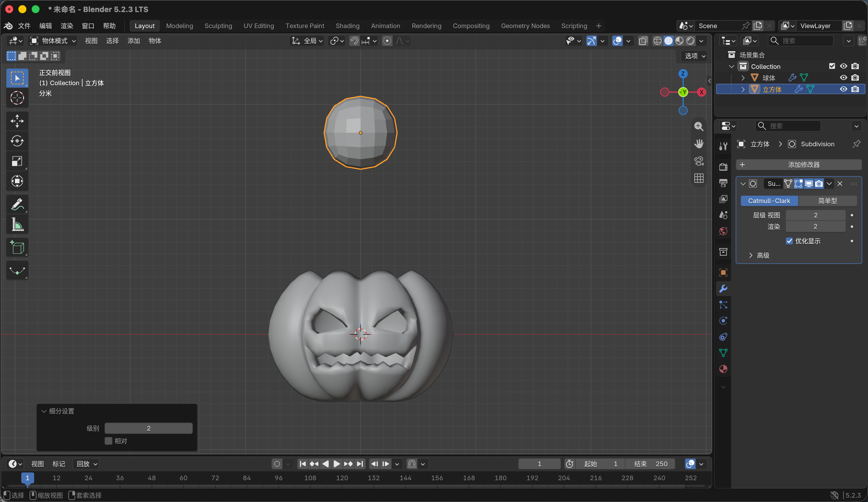Uncheck the Collection exclude checkbox
Screen dimensions: 868x502
832,66
